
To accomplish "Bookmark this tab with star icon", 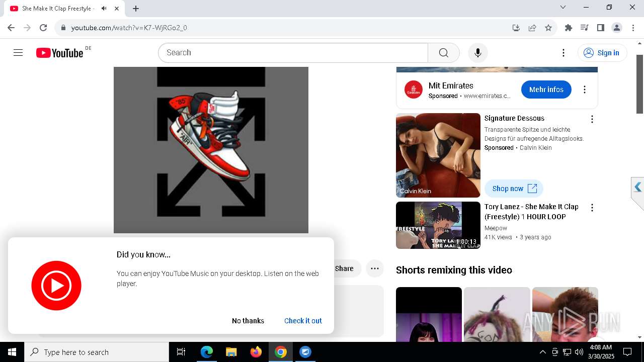I will tap(548, 28).
